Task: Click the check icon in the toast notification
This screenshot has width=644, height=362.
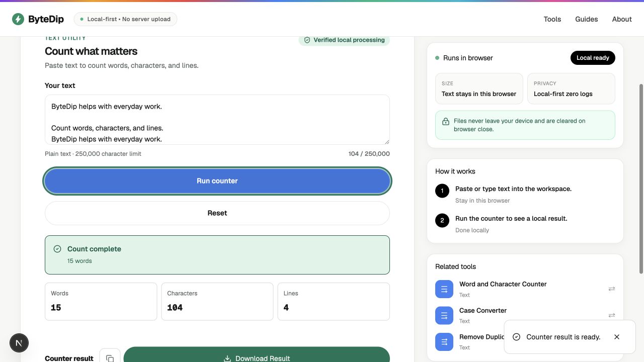Action: pyautogui.click(x=516, y=337)
